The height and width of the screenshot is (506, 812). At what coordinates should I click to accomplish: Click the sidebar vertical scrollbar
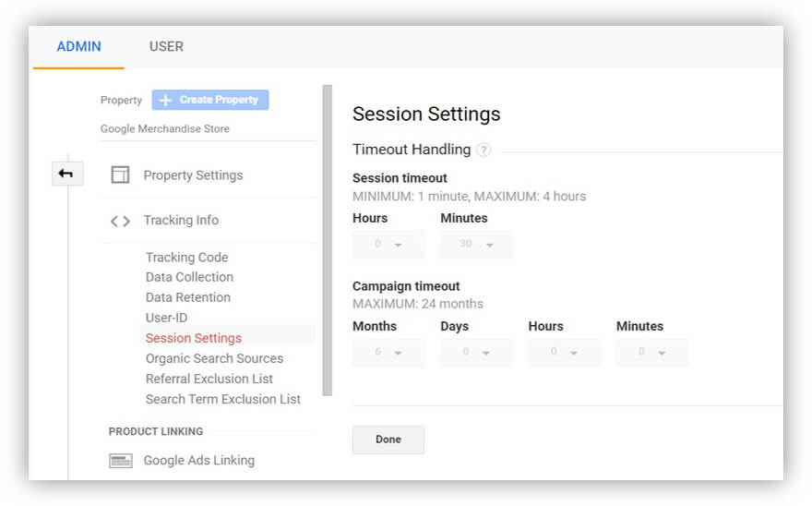pyautogui.click(x=327, y=240)
